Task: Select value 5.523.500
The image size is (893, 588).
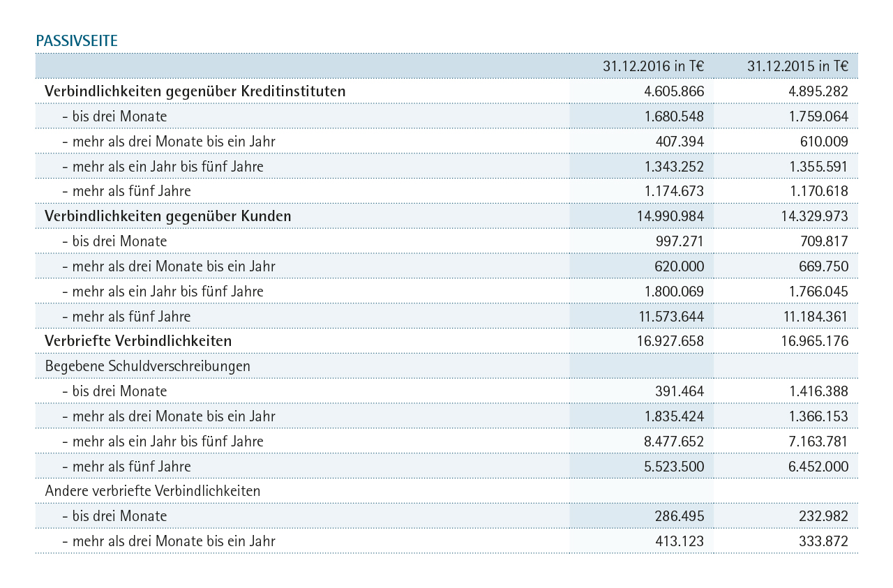Action: click(x=675, y=467)
